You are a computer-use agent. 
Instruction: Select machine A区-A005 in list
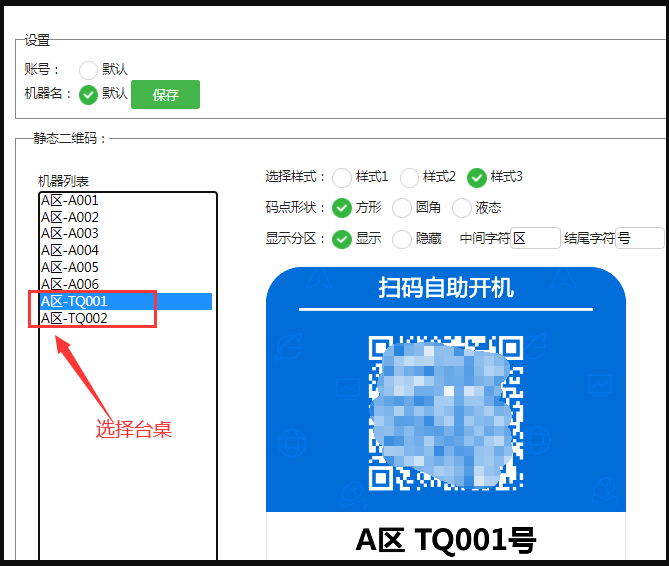click(x=126, y=267)
